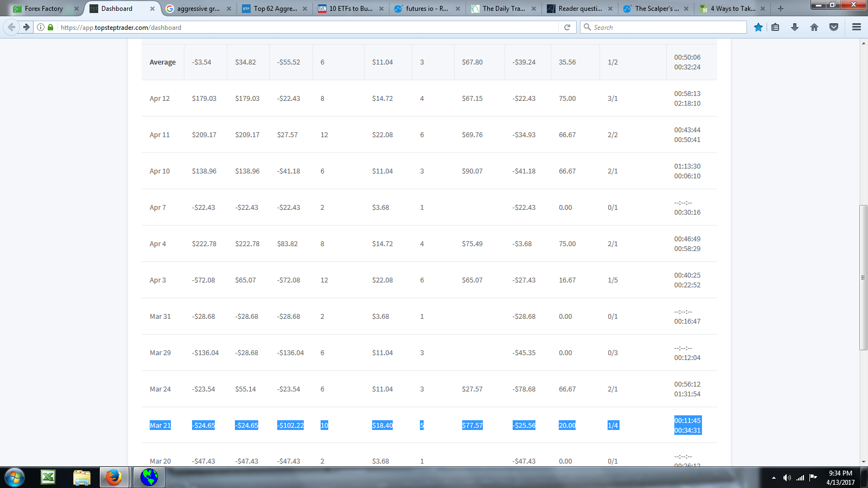
Task: Click the page vertical scrollbar thumb
Action: click(x=863, y=278)
